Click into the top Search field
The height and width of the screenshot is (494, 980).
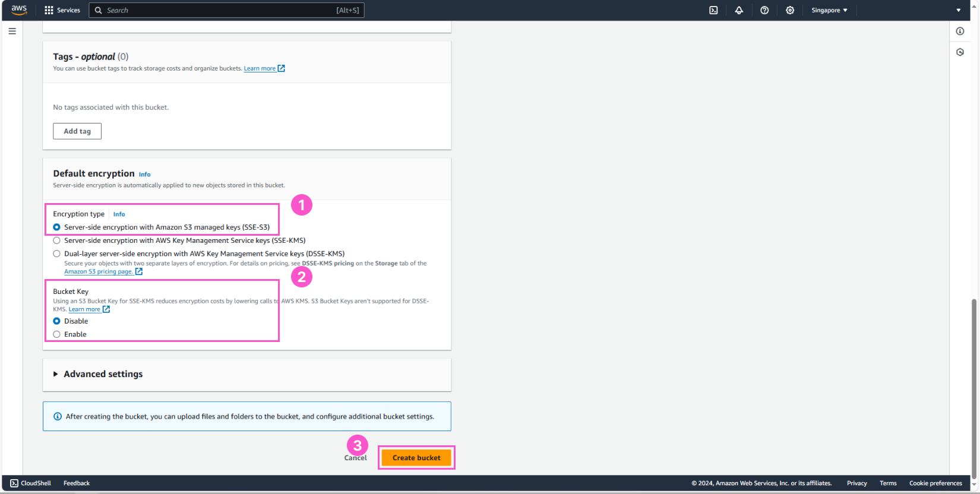click(226, 10)
